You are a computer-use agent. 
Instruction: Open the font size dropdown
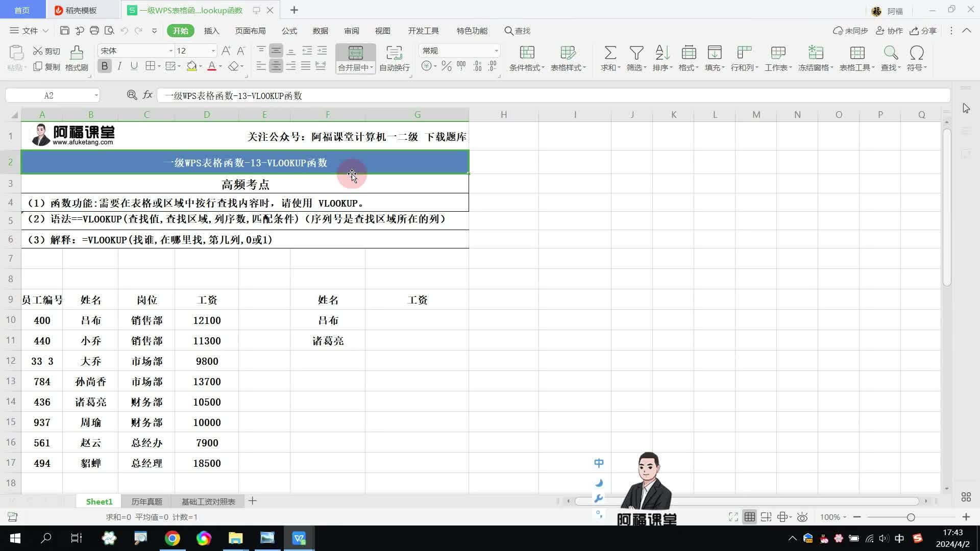(x=213, y=51)
